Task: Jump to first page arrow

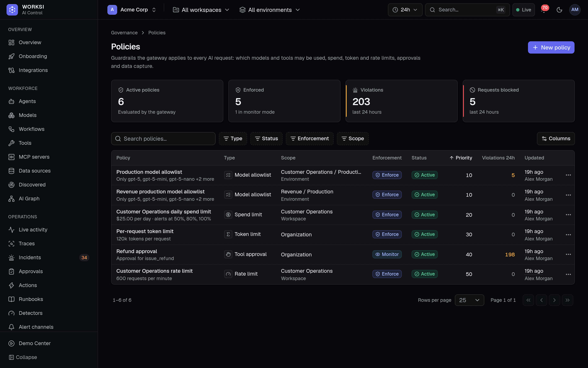Action: tap(528, 300)
